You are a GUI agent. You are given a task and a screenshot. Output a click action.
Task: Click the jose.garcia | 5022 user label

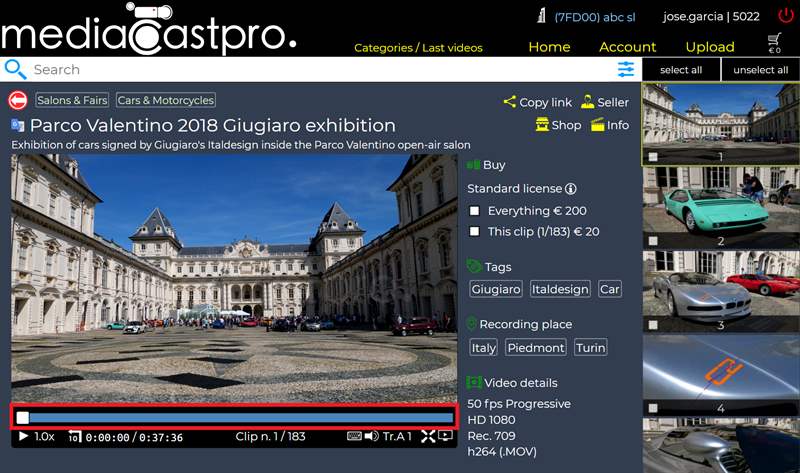tap(711, 16)
